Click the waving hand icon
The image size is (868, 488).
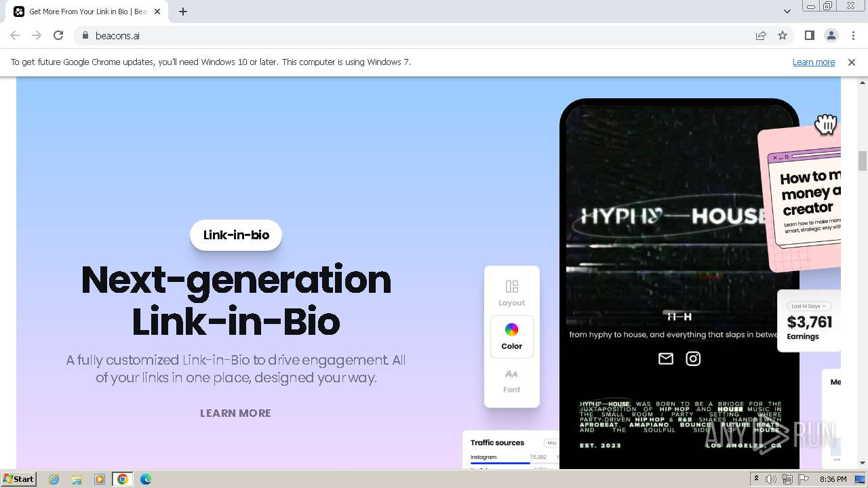click(826, 124)
